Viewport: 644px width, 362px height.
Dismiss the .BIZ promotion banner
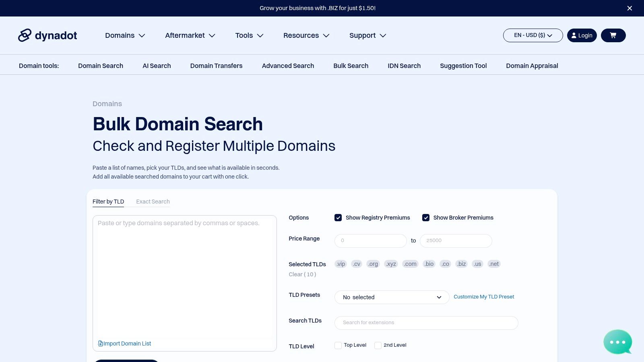[630, 8]
